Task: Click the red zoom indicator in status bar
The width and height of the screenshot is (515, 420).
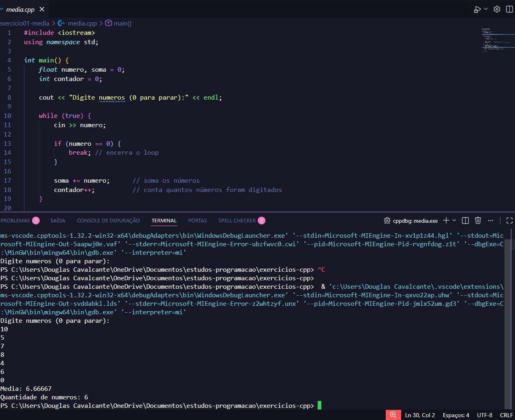Action: pyautogui.click(x=393, y=415)
